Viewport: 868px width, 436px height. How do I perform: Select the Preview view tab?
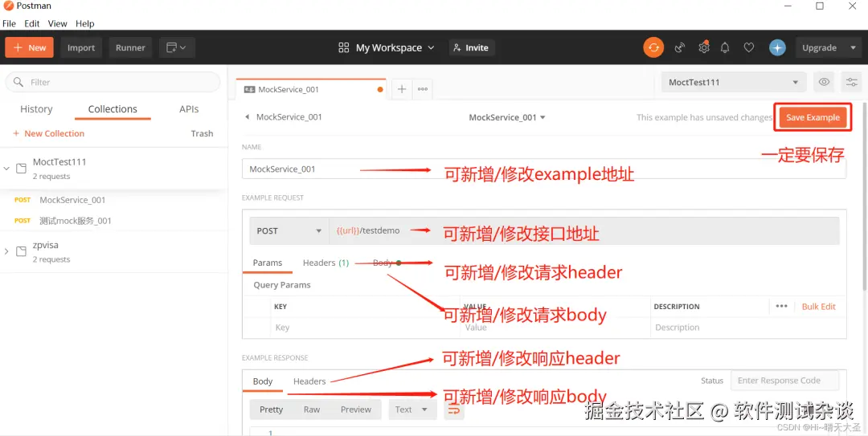pos(355,410)
